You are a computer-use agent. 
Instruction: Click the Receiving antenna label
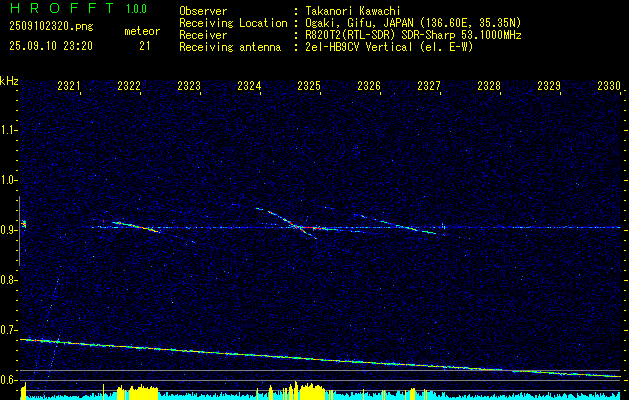click(x=230, y=47)
